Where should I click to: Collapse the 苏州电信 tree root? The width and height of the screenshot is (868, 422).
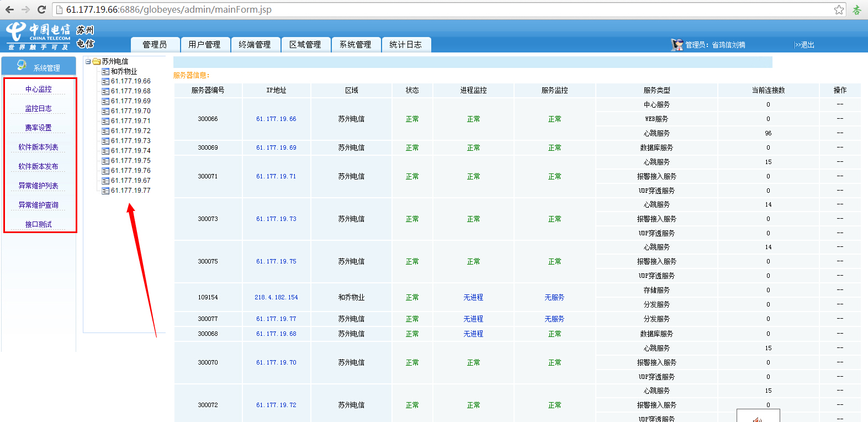88,61
